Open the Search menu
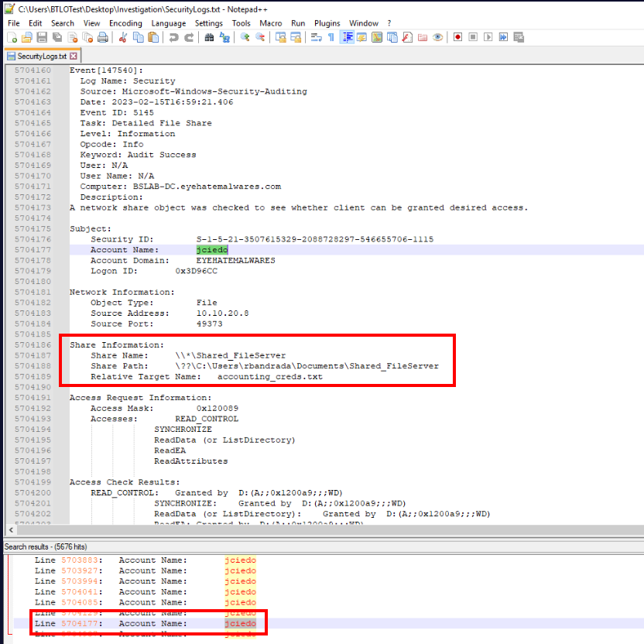The width and height of the screenshot is (644, 644). 63,23
